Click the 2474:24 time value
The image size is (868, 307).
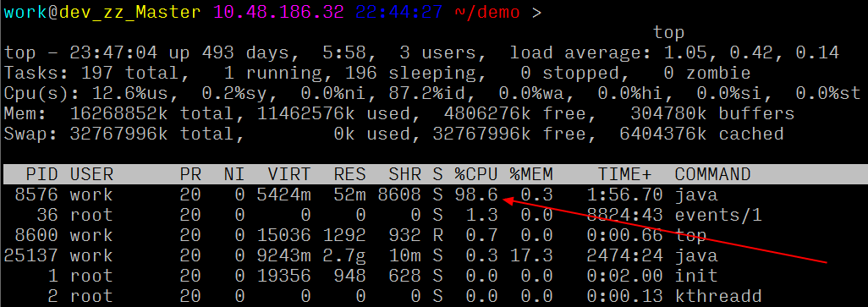pyautogui.click(x=624, y=255)
